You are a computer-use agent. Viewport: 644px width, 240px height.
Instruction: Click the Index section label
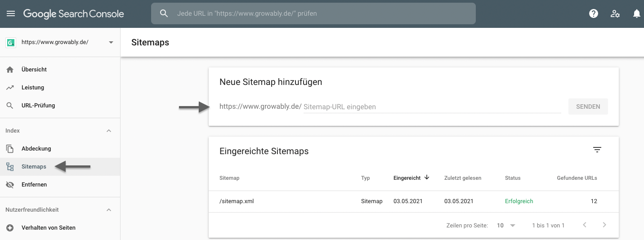(13, 131)
